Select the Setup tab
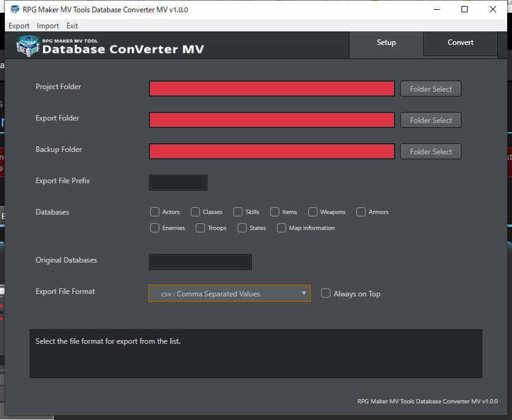The width and height of the screenshot is (512, 420). click(x=386, y=42)
